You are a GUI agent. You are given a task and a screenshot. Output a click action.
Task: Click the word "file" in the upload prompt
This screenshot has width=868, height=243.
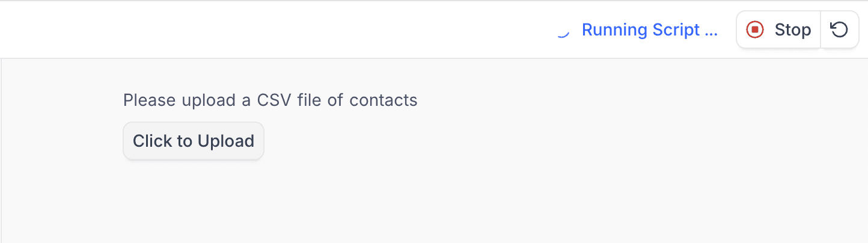pyautogui.click(x=309, y=100)
